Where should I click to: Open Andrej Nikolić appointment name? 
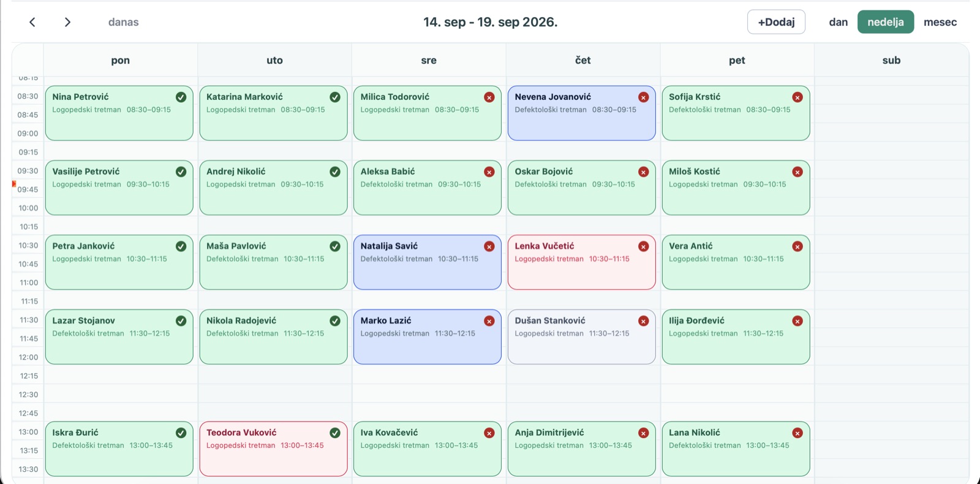pyautogui.click(x=236, y=172)
